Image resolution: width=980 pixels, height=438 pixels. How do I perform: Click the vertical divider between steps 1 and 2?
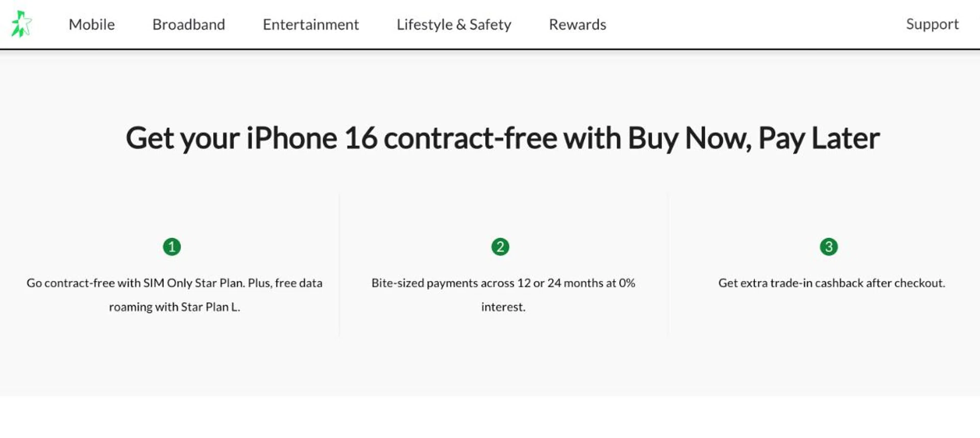click(x=339, y=265)
